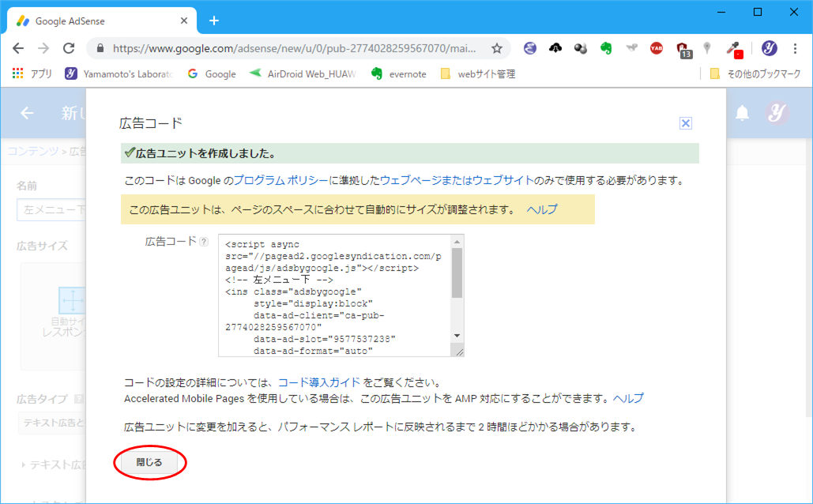
Task: Open the evernote bookmark
Action: [399, 73]
